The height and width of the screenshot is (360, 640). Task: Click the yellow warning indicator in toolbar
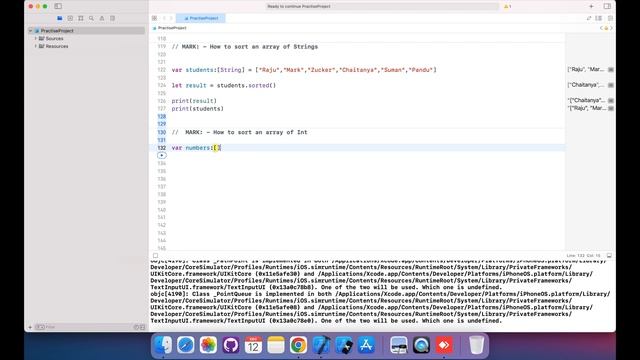pos(507,6)
